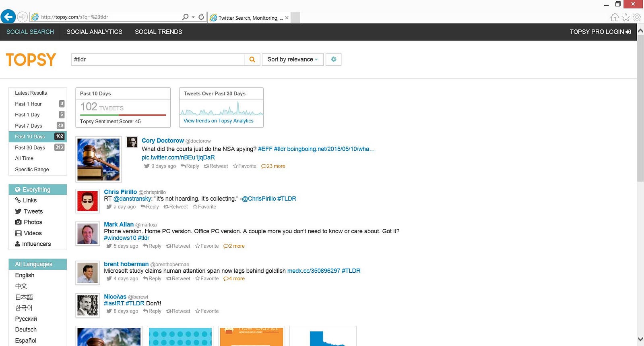Screen dimensions: 644x346
Task: Reply to Cory Doctorow's tweet
Action: 190,166
